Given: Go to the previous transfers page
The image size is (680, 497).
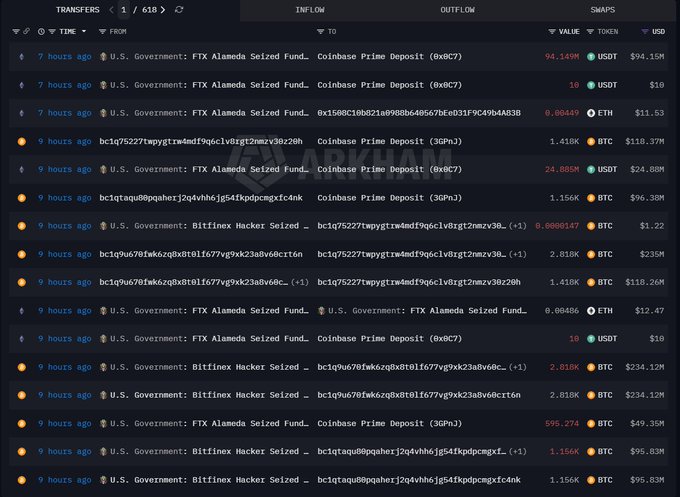Looking at the screenshot, I should [111, 10].
